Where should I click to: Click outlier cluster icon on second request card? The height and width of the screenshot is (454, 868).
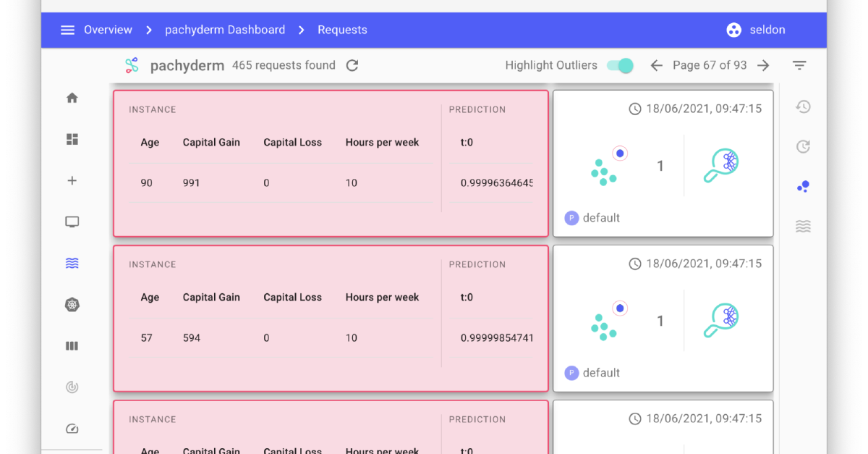608,321
